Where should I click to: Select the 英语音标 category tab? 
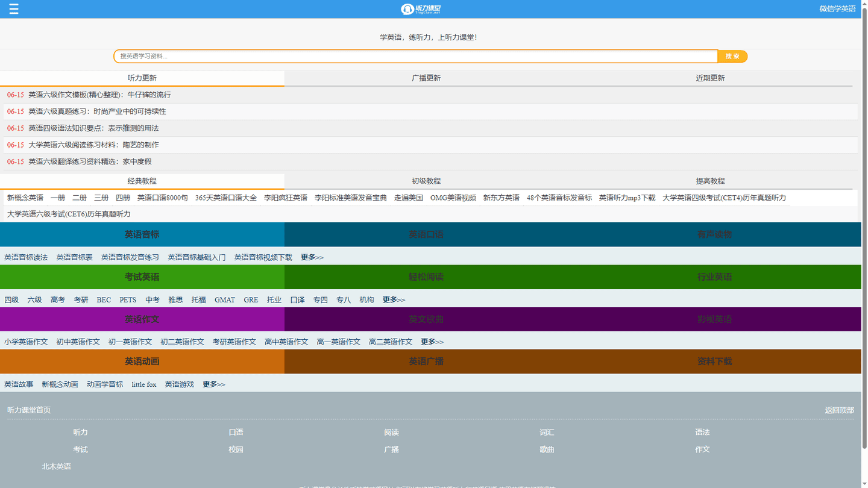coord(142,234)
